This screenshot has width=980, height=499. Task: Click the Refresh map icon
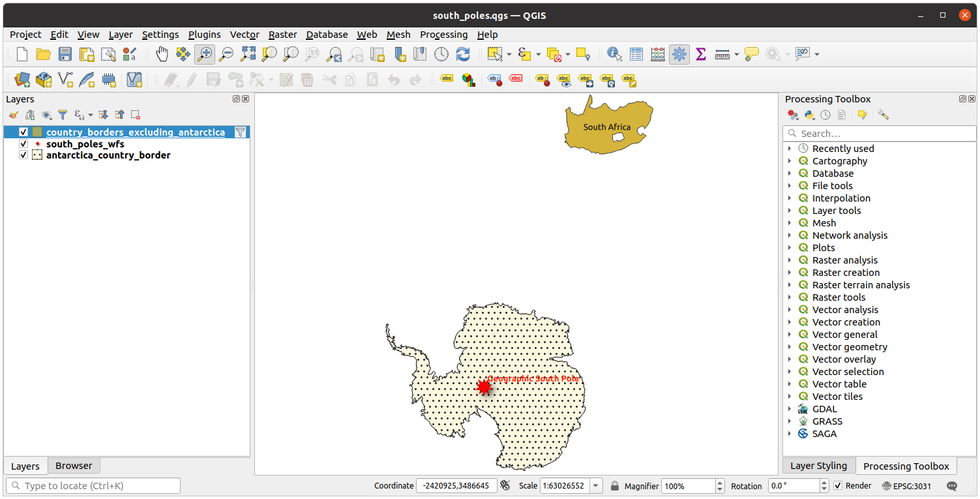[x=463, y=54]
